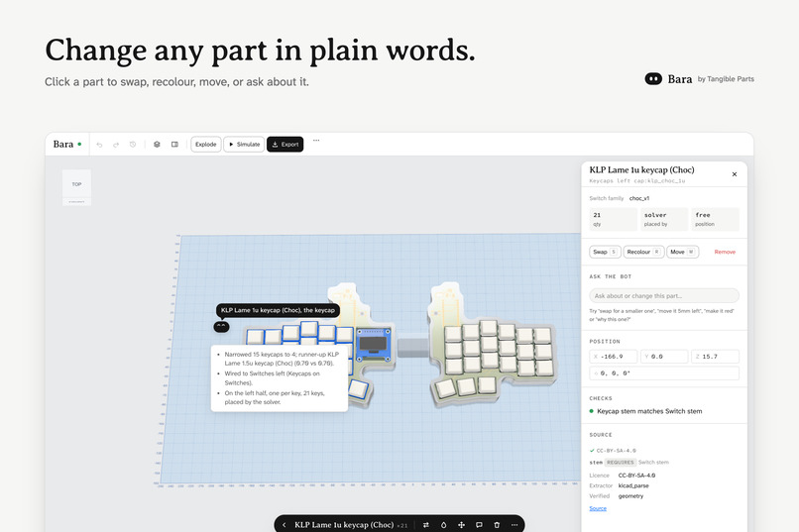Image resolution: width=799 pixels, height=532 pixels.
Task: Focus the Ask about or change this part field
Action: 664,296
